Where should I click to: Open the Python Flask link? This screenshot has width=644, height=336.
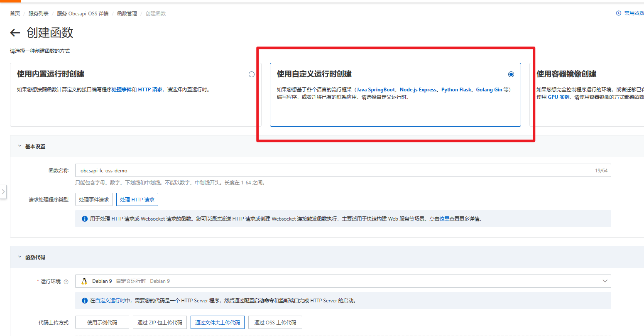pos(456,90)
